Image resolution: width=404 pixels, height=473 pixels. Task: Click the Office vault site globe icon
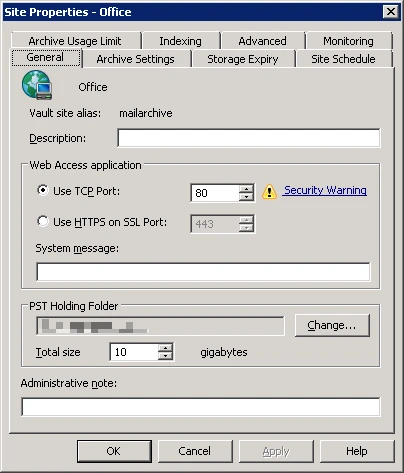point(37,85)
